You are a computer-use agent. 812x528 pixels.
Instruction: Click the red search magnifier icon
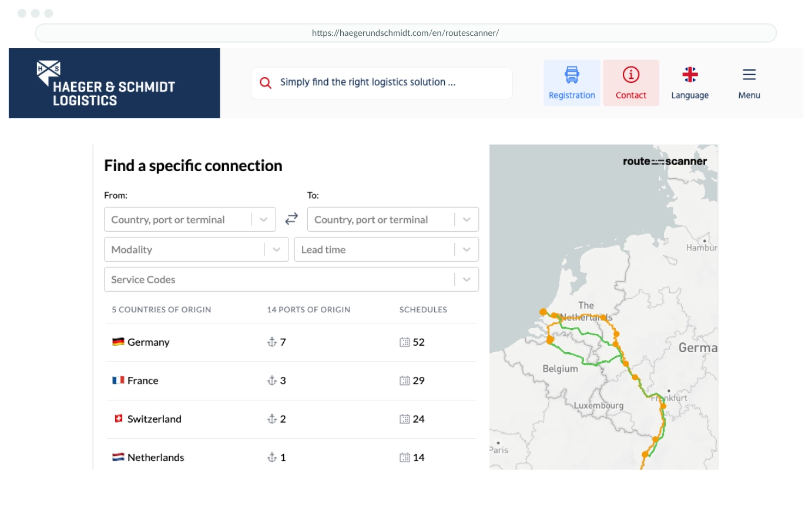pyautogui.click(x=266, y=83)
